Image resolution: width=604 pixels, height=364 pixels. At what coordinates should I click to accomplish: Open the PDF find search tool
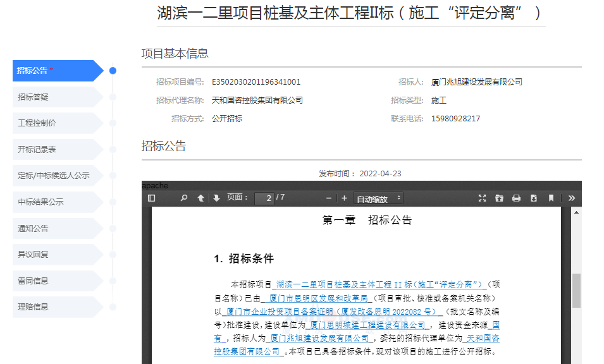tap(184, 198)
